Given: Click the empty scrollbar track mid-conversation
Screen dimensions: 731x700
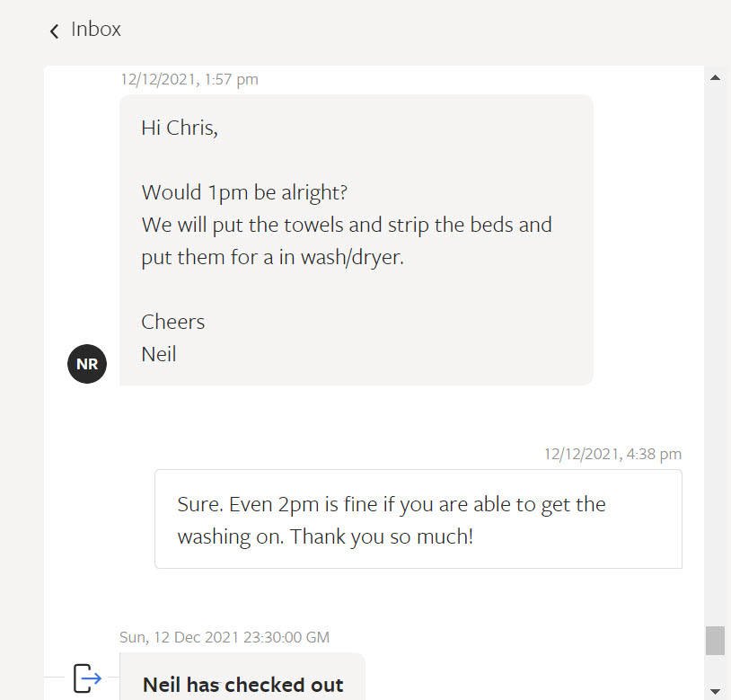Looking at the screenshot, I should tap(715, 359).
